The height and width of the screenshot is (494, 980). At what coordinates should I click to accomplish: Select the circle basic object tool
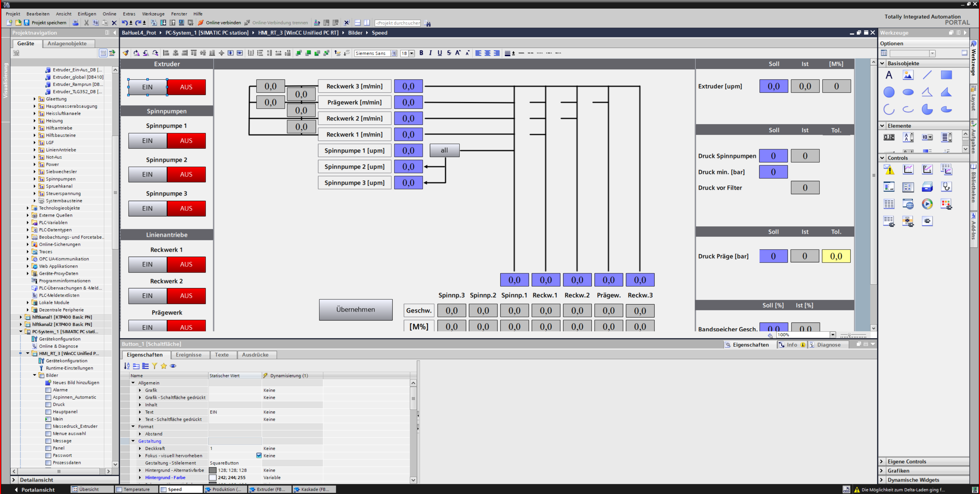click(x=889, y=92)
